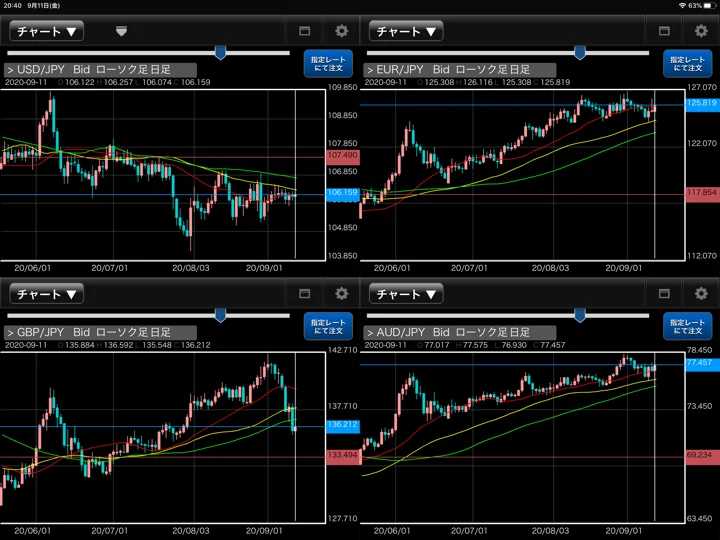
Task: Maximize the EUR/JPY chart window icon
Action: [664, 31]
